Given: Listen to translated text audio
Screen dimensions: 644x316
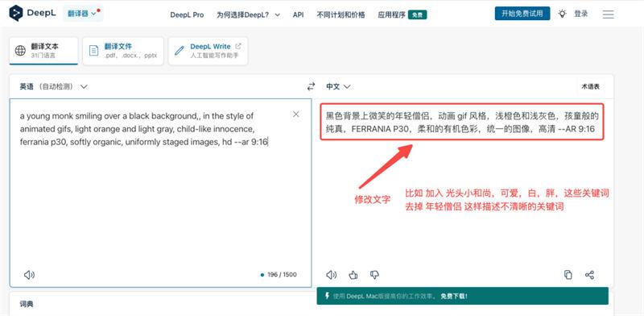Looking at the screenshot, I should (x=332, y=275).
